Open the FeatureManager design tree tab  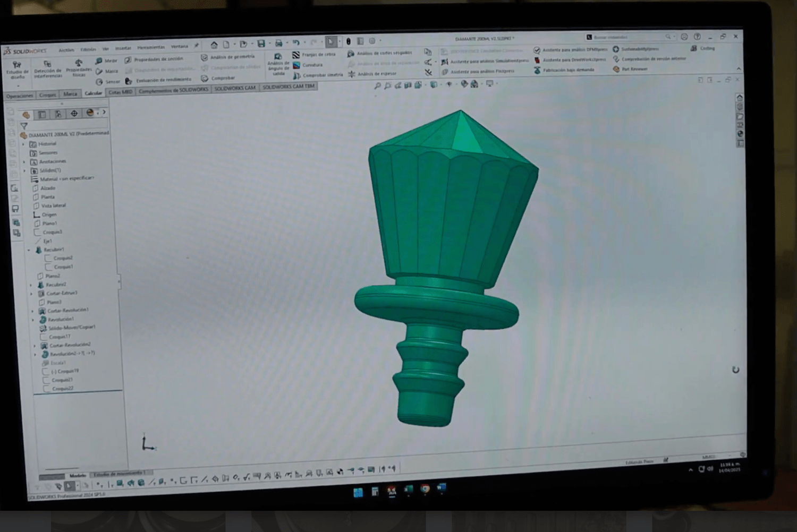click(x=26, y=115)
